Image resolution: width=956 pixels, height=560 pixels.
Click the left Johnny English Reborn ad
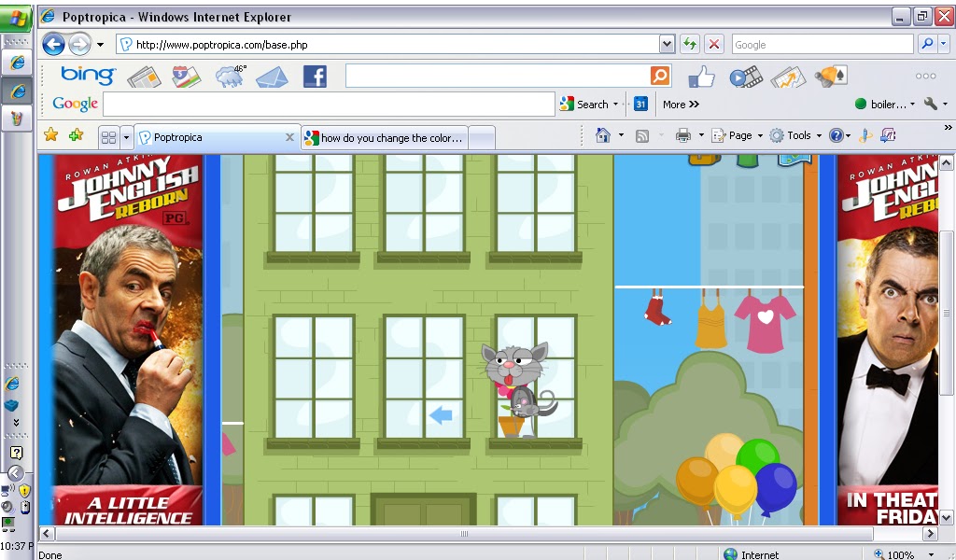129,340
